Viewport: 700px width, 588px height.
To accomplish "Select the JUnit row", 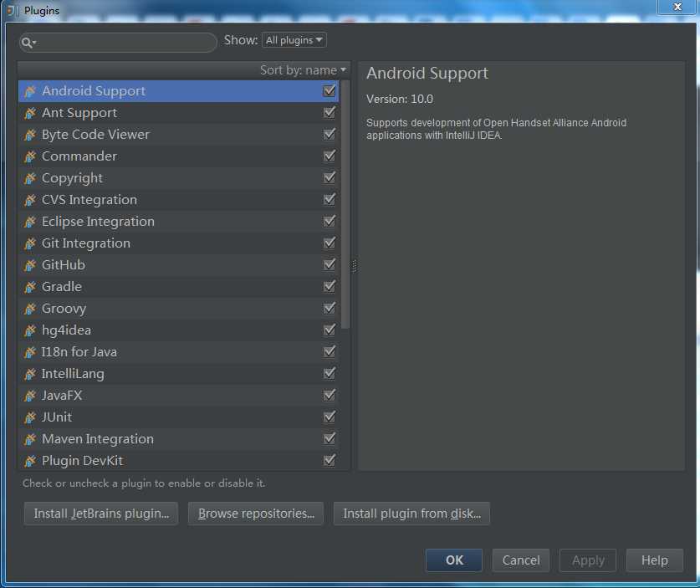I will 179,417.
